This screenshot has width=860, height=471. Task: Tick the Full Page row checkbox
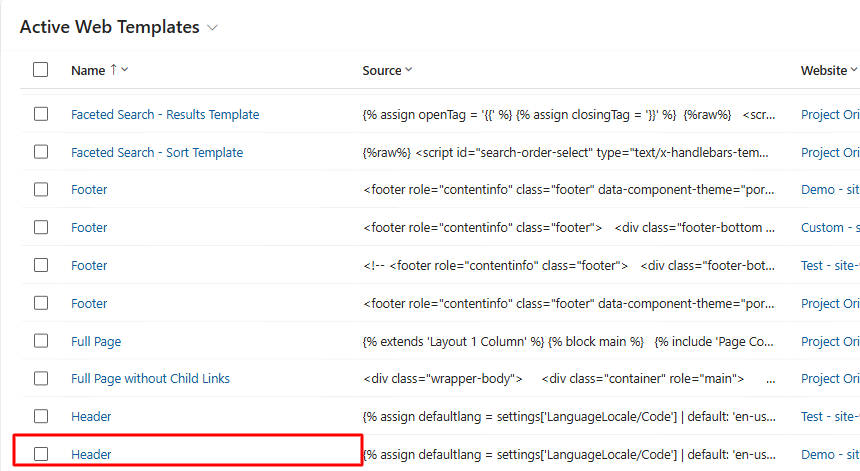pos(40,341)
